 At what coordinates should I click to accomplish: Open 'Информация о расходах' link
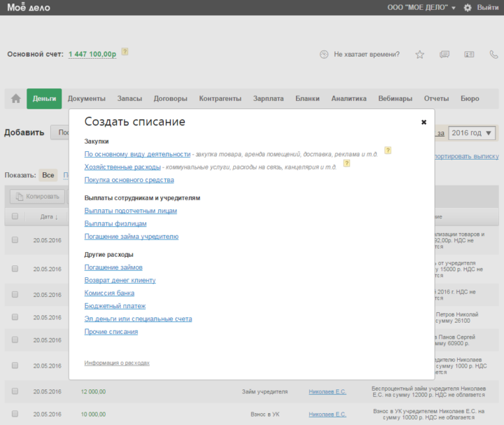point(117,363)
